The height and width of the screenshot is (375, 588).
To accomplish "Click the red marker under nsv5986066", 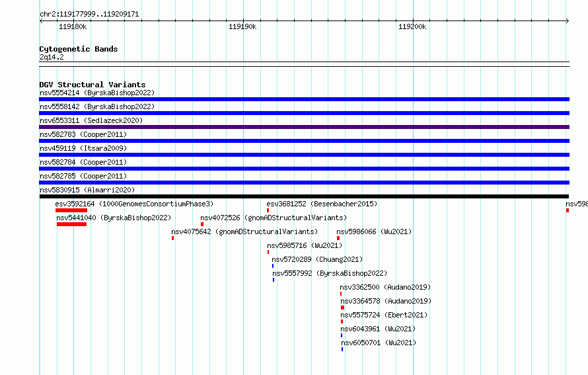I will (x=338, y=238).
